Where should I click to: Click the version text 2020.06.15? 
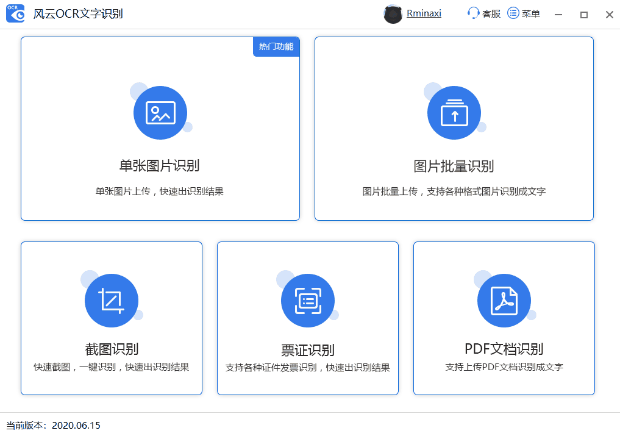click(76, 426)
